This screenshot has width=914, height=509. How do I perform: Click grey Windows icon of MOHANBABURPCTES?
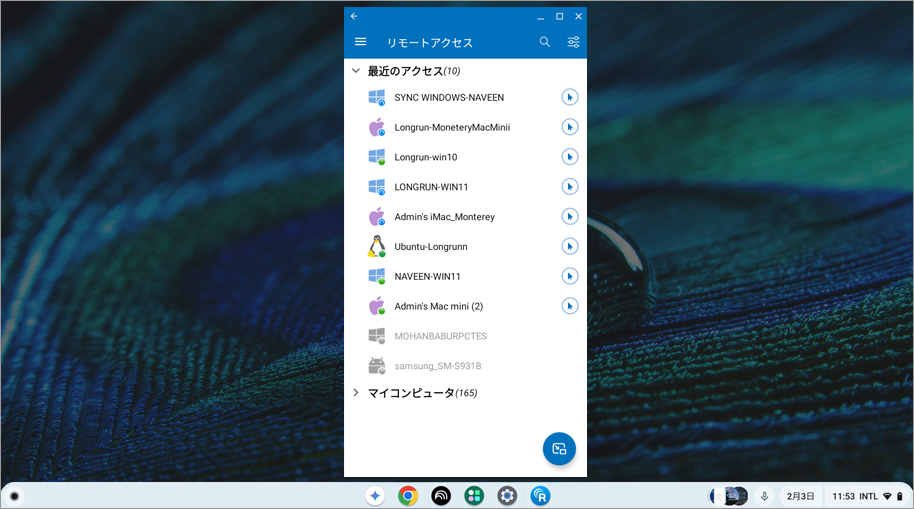pyautogui.click(x=377, y=336)
